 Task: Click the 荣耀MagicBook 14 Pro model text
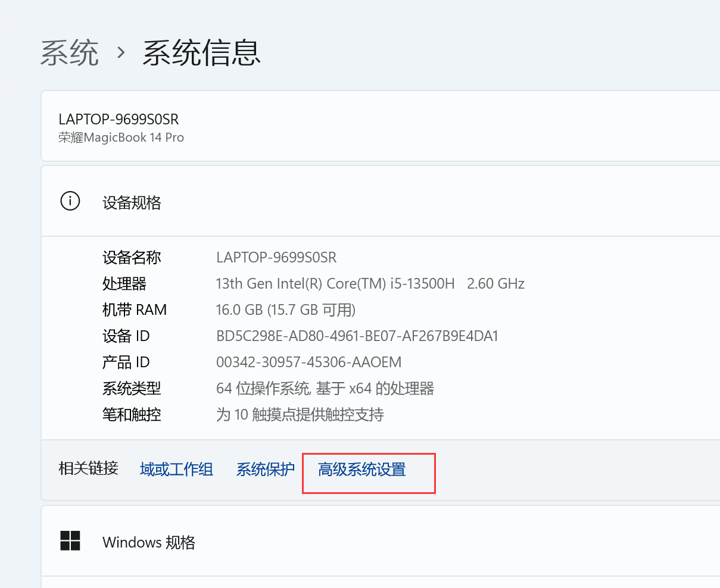coord(121,137)
